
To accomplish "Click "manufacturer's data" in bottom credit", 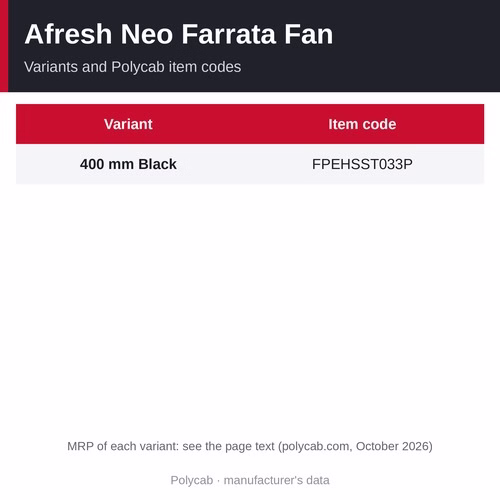I will pos(277,480).
